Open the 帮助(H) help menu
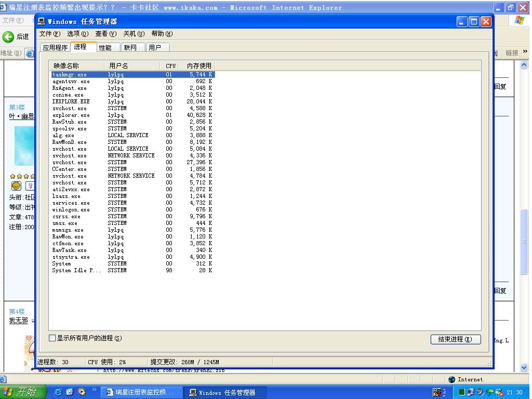This screenshot has height=399, width=532. click(162, 34)
